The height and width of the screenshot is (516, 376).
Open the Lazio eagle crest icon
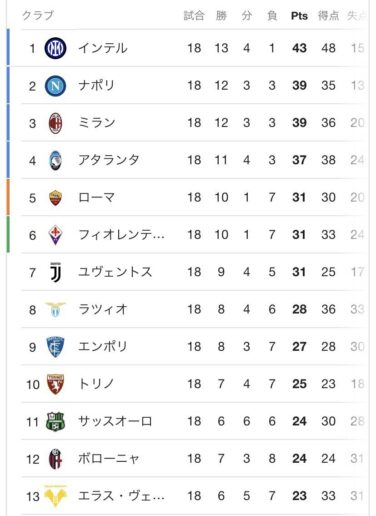pyautogui.click(x=55, y=310)
